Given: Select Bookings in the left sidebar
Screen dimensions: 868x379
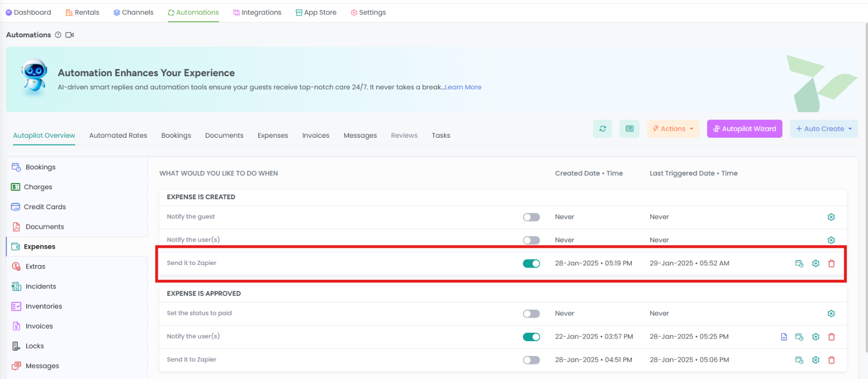Looking at the screenshot, I should [x=77, y=167].
